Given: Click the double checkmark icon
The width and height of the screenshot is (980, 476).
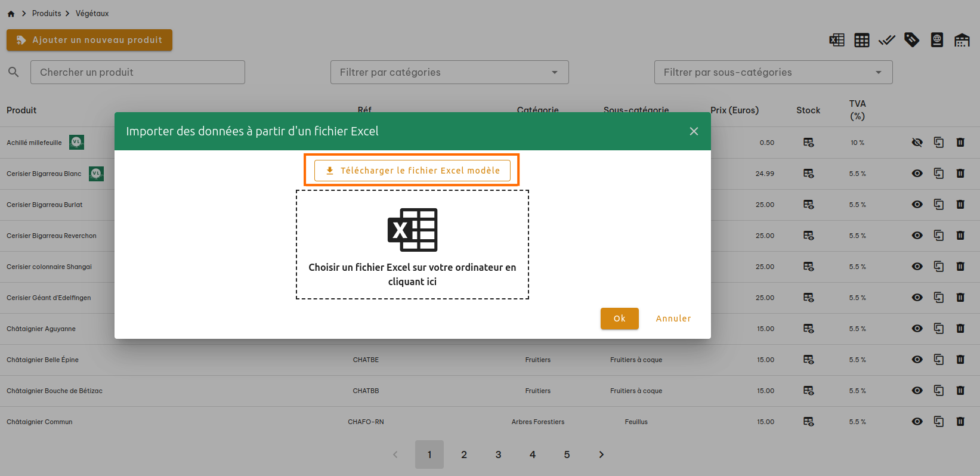Looking at the screenshot, I should (x=886, y=40).
